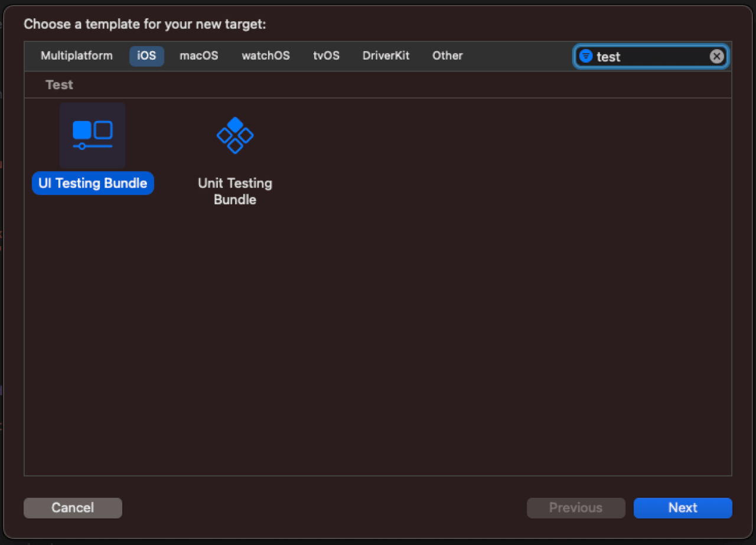Screen dimensions: 756x545
Task: Switch to the DriverKit tab
Action: click(x=386, y=56)
